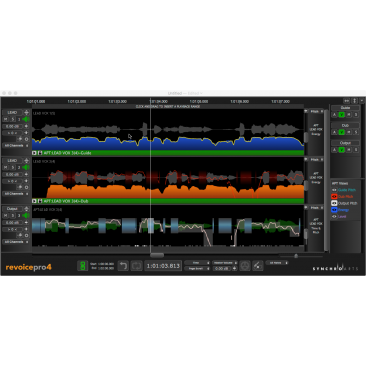The height and width of the screenshot is (366, 366).
Task: Toggle Dub Pitch red eye visibility
Action: pyautogui.click(x=334, y=197)
